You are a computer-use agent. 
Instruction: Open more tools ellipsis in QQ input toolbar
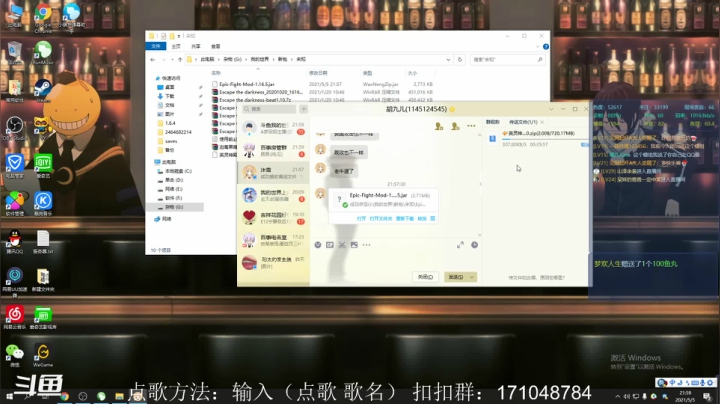click(x=366, y=245)
